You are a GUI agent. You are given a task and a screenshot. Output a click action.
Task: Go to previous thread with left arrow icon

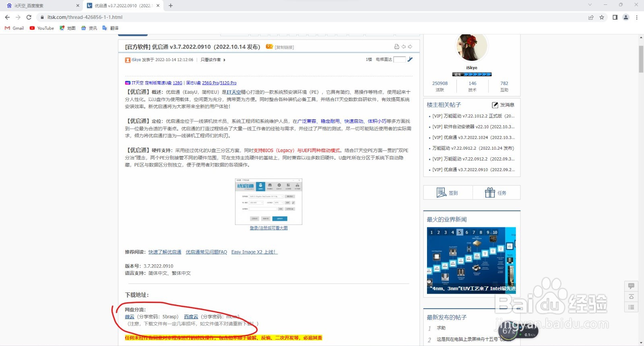(x=403, y=47)
